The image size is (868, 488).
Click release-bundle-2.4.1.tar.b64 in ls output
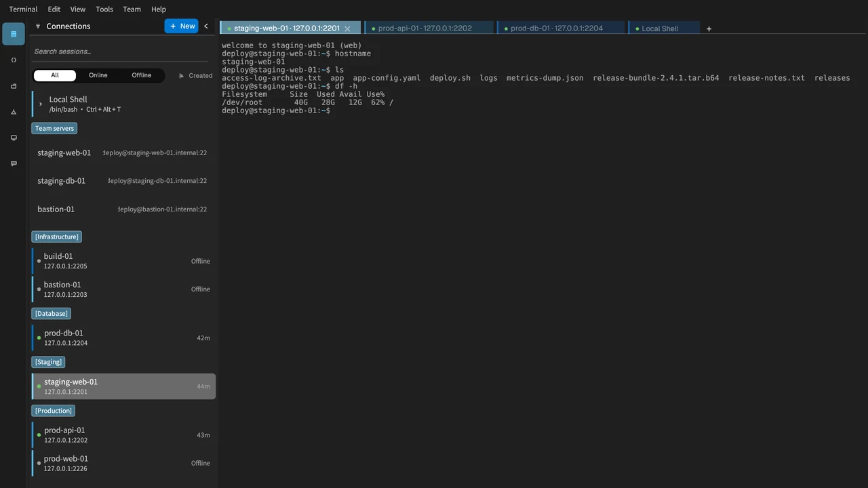point(656,78)
